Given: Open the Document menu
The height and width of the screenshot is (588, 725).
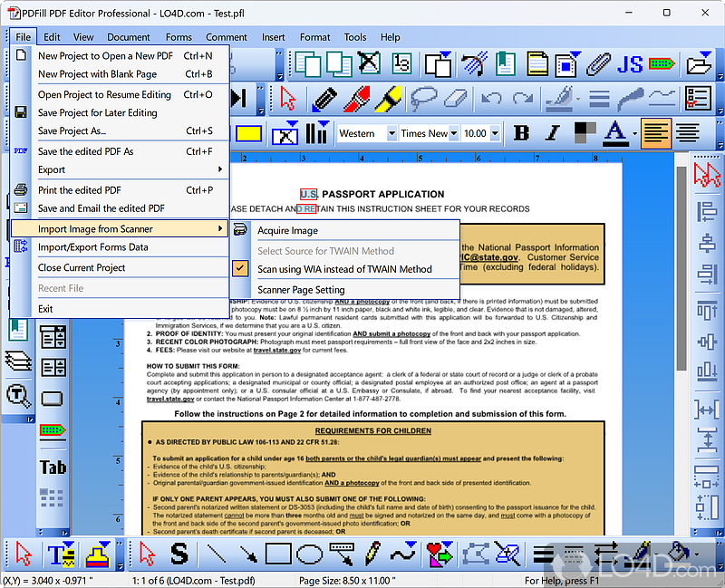Looking at the screenshot, I should point(129,37).
